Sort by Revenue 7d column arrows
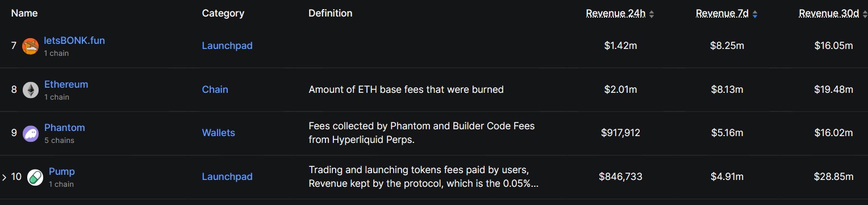Viewport: 868px width, 205px height. click(754, 14)
